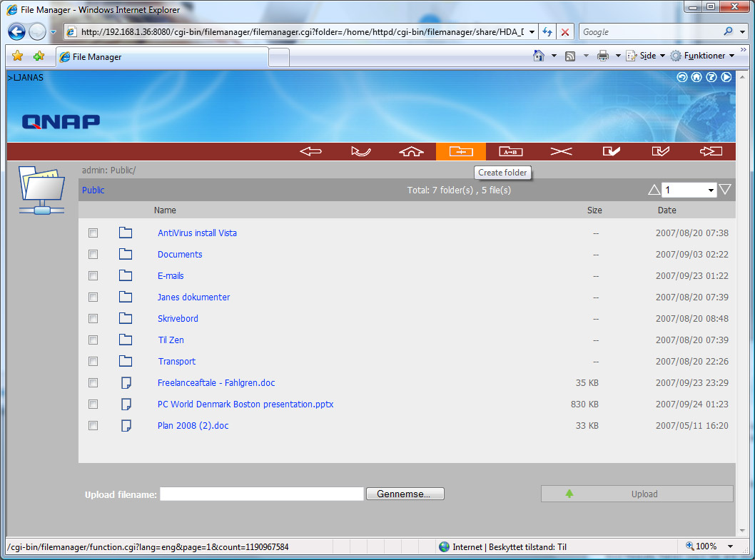Image resolution: width=755 pixels, height=560 pixels.
Task: Click the left-arrow back icon in red toolbar
Action: [x=310, y=151]
